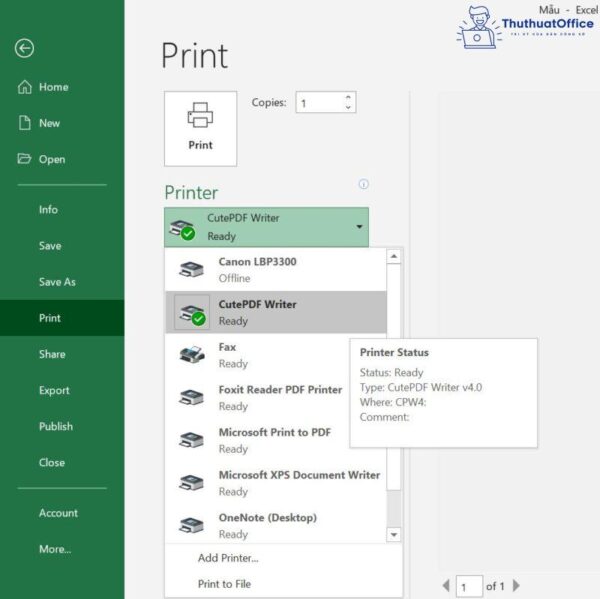The image size is (600, 599).
Task: Select the Print tab in sidebar
Action: [x=62, y=318]
